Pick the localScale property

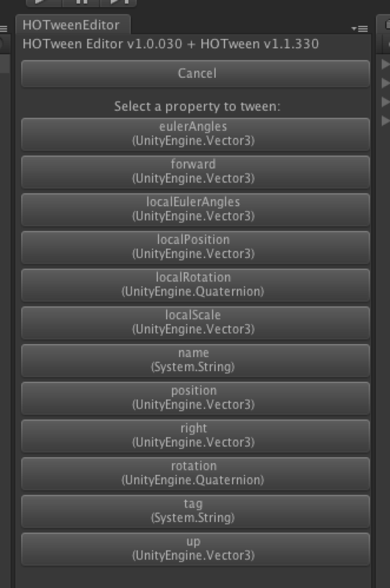[x=195, y=323]
